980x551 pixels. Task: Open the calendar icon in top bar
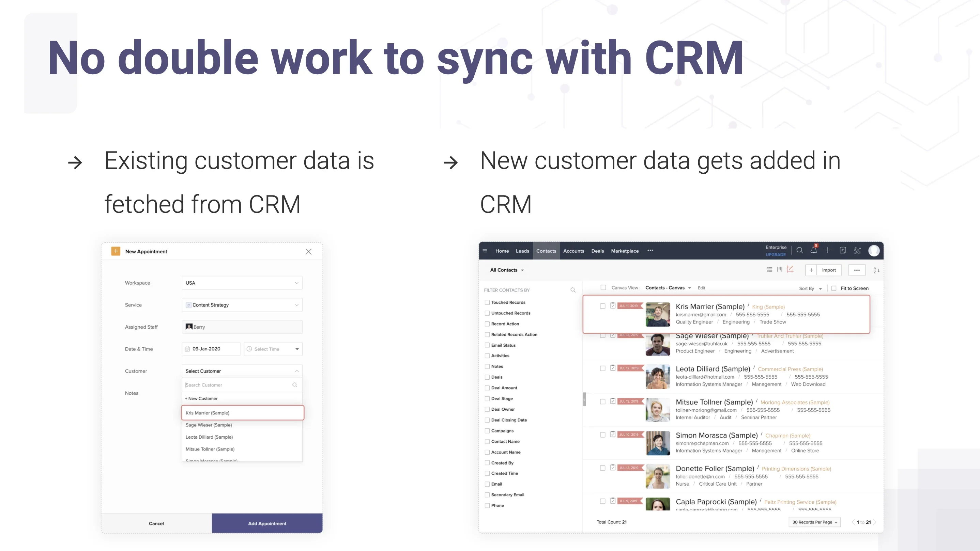coord(843,251)
